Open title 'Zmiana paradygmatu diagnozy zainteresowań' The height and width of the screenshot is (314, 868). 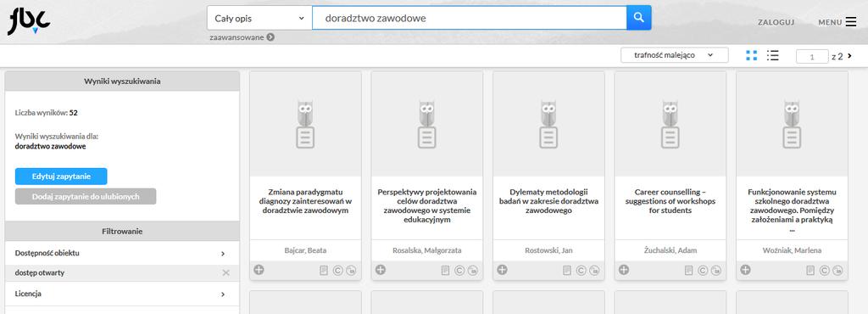[305, 202]
